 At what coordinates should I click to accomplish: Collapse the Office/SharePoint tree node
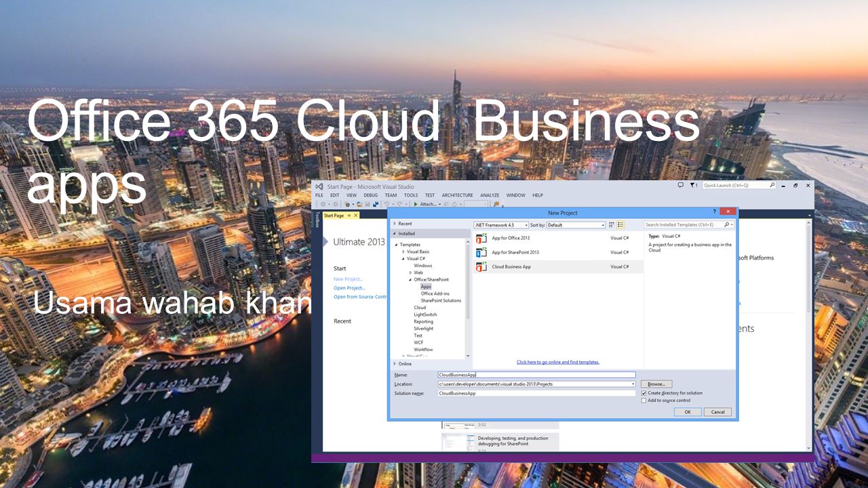coord(410,280)
